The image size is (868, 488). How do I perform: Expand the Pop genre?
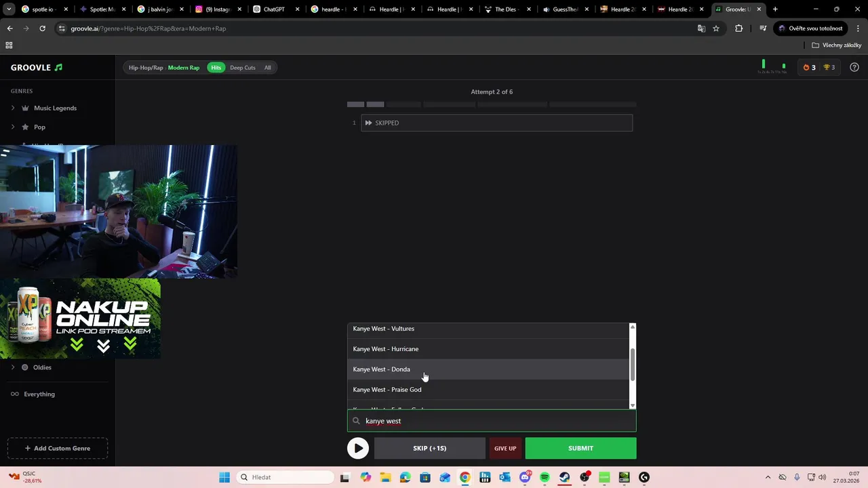12,127
